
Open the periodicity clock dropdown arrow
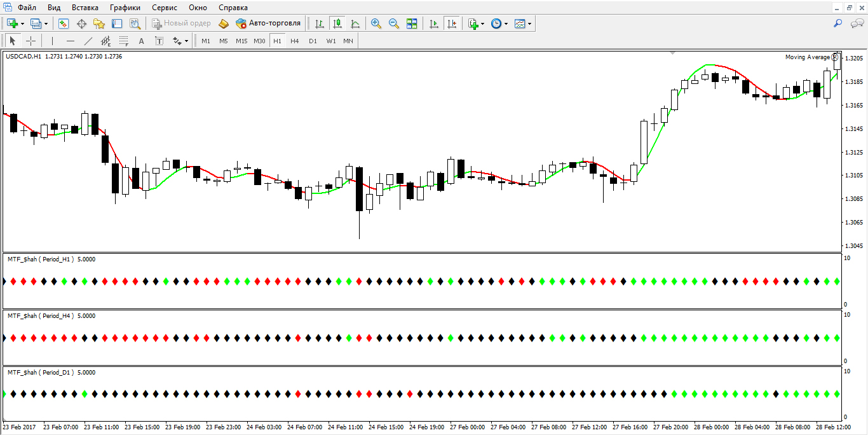[x=506, y=24]
